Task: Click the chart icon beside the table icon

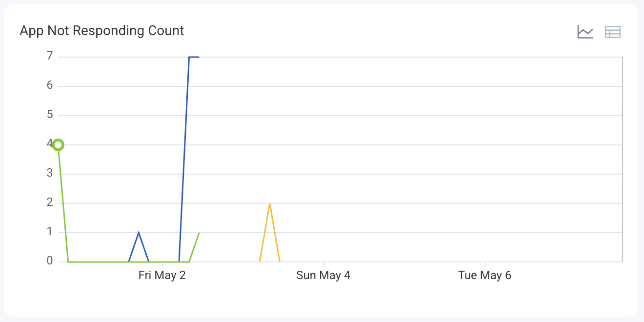Action: point(585,32)
